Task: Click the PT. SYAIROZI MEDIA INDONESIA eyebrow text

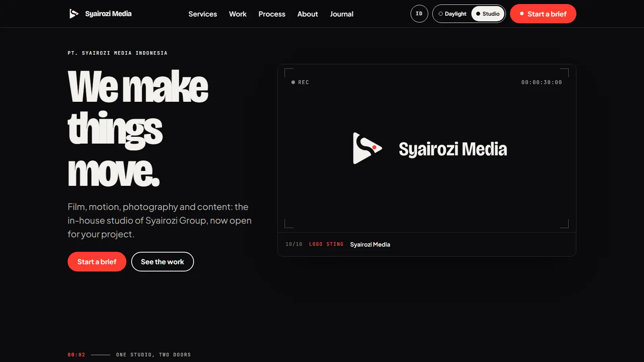Action: [118, 53]
